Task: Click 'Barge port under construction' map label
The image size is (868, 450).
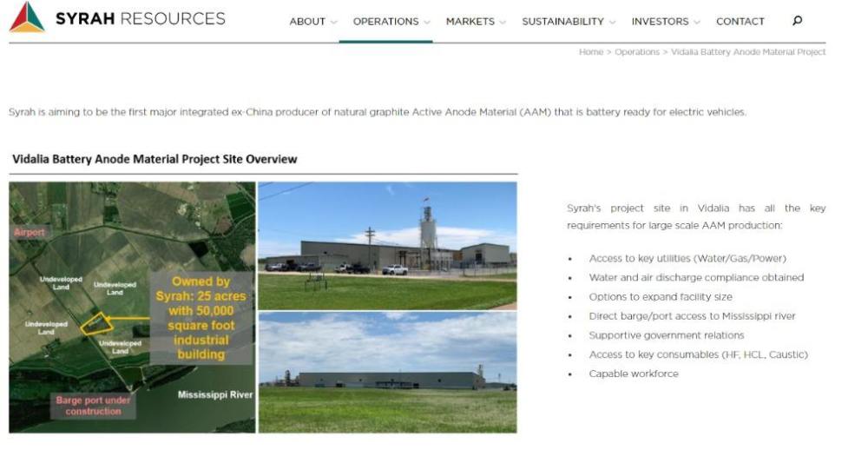Action: [x=93, y=406]
